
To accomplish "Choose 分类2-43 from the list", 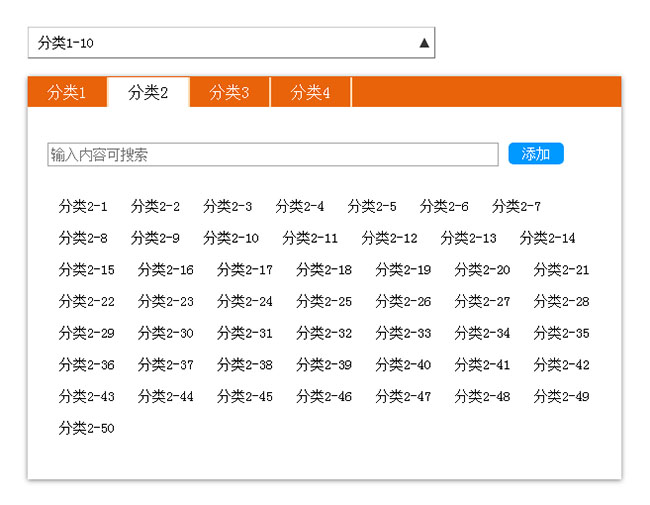I will tap(87, 397).
